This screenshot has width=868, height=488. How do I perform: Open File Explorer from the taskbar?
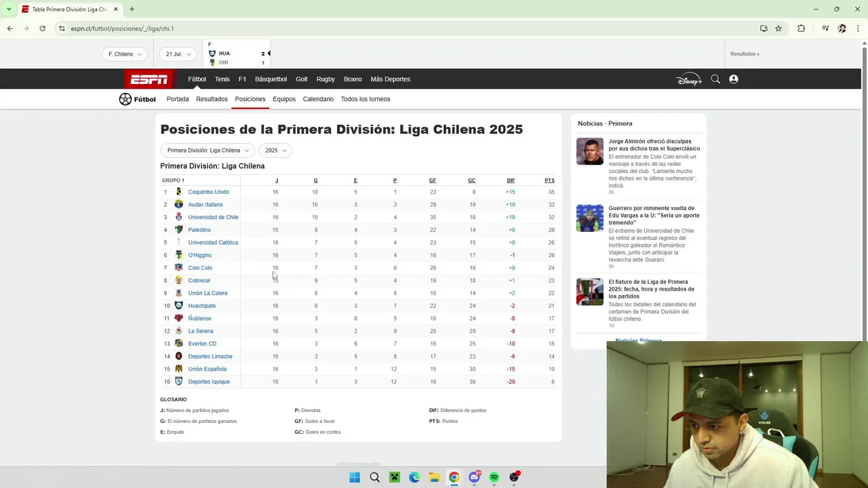[x=434, y=477]
